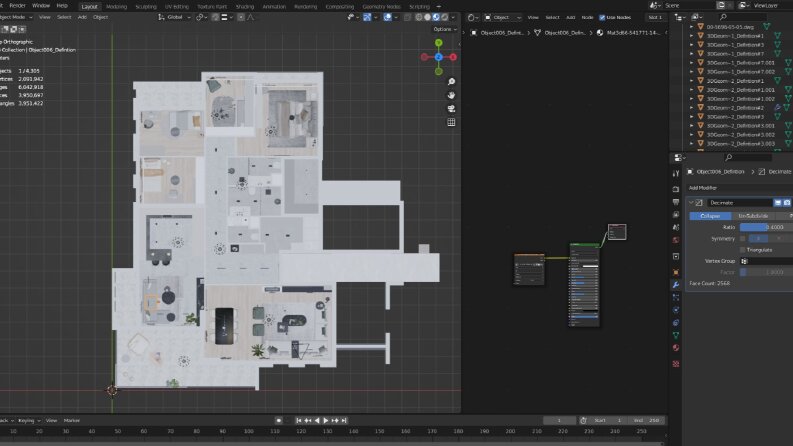Open the Output properties tab
793x446 pixels.
(676, 202)
